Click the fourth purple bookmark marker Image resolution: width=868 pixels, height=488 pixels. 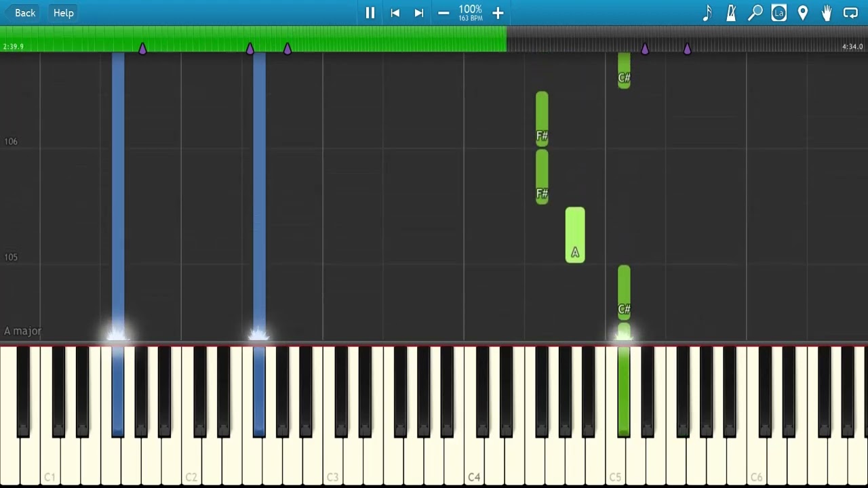(x=645, y=49)
